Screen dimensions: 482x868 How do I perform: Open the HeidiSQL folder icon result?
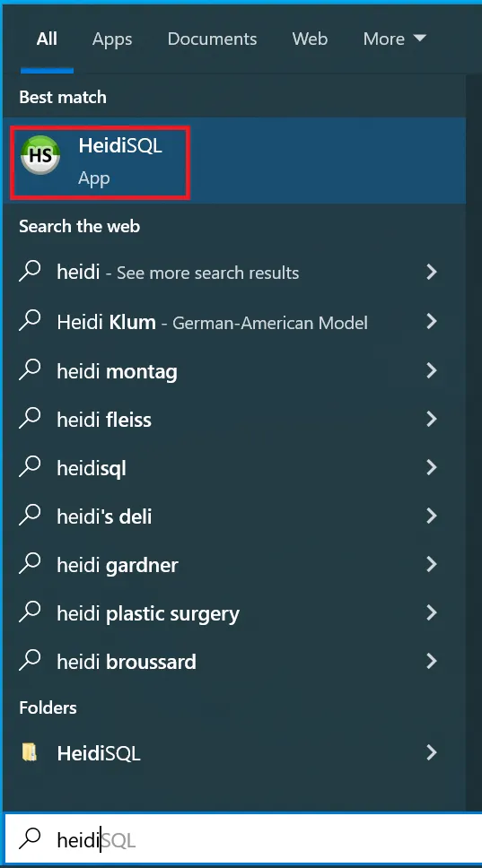30,753
